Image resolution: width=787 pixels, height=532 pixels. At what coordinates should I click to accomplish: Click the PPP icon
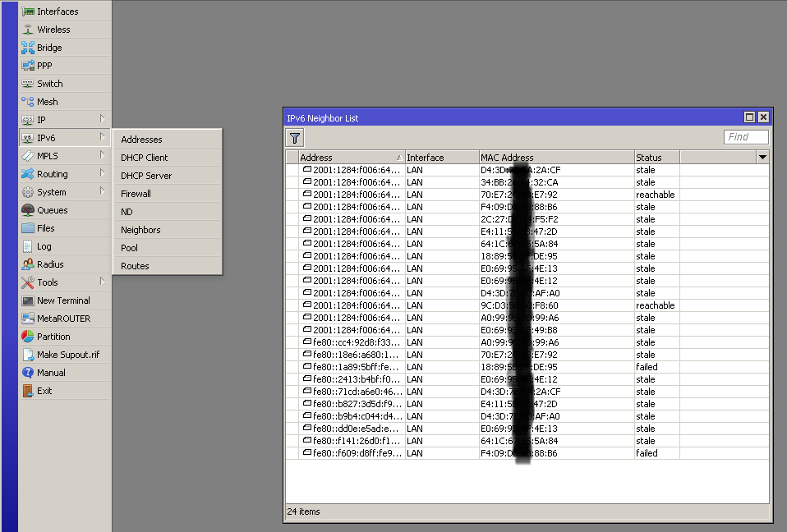click(28, 65)
